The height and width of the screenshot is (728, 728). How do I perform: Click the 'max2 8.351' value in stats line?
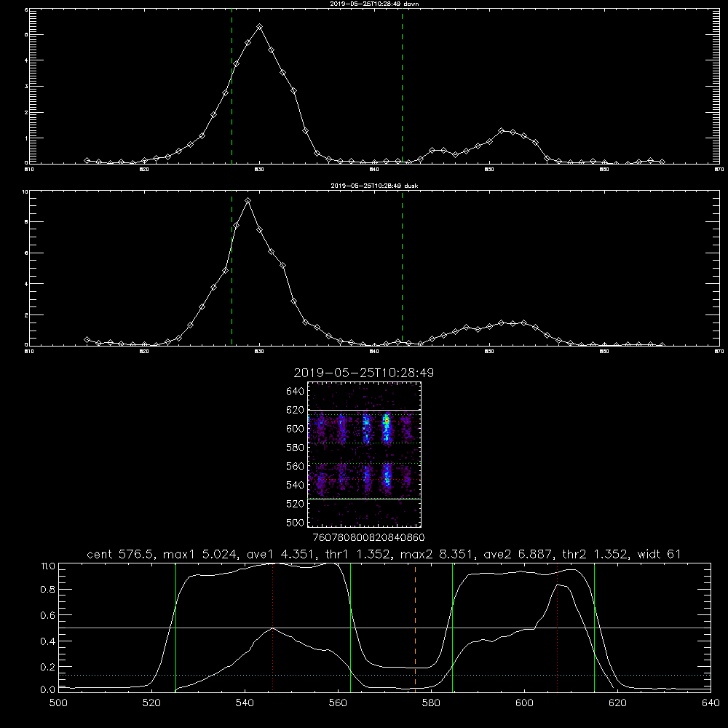pos(435,554)
